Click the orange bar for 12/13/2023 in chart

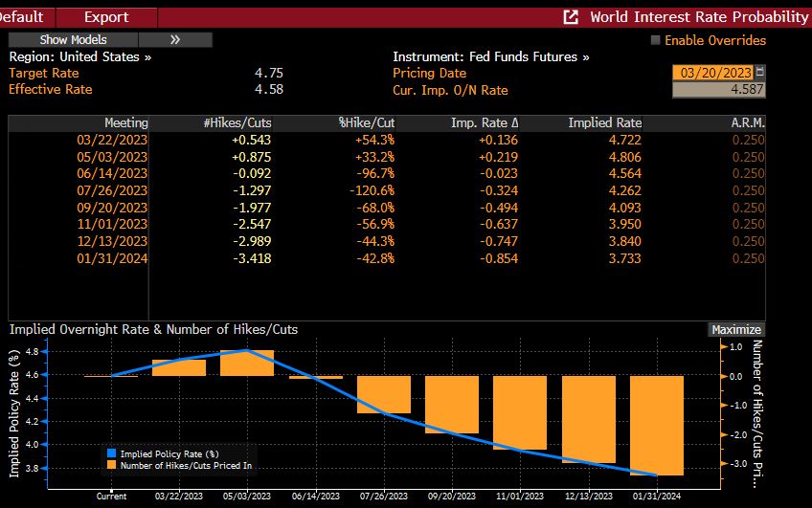[588, 419]
